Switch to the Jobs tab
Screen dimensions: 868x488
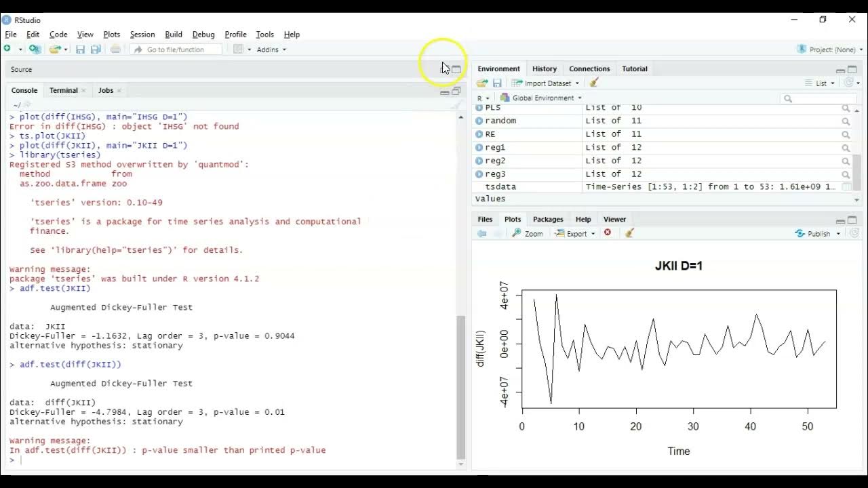pyautogui.click(x=106, y=90)
